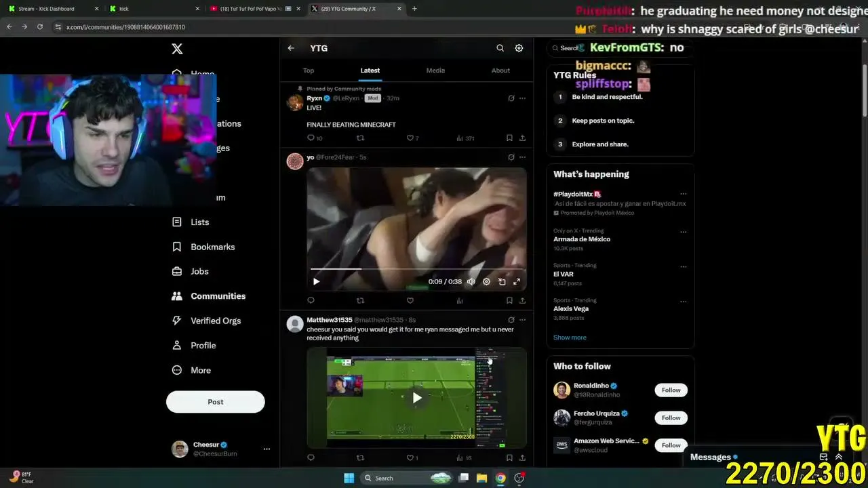868x488 pixels.
Task: Open more options for #PlaydoitMx trend
Action: click(x=683, y=194)
